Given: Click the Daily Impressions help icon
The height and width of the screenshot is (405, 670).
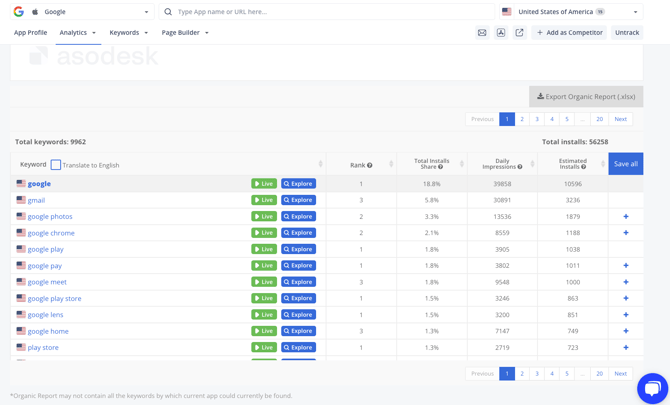Looking at the screenshot, I should click(520, 167).
